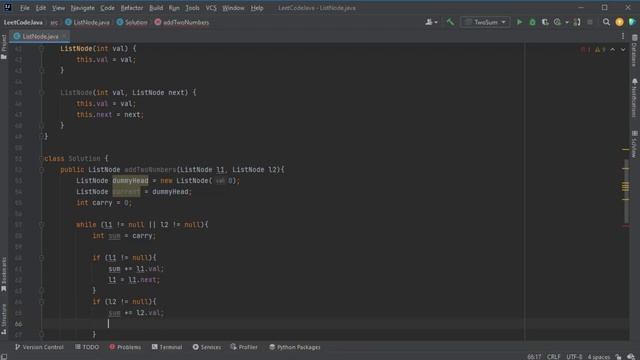The height and width of the screenshot is (360, 640).
Task: Open the Profile run icon
Action: tap(558, 22)
